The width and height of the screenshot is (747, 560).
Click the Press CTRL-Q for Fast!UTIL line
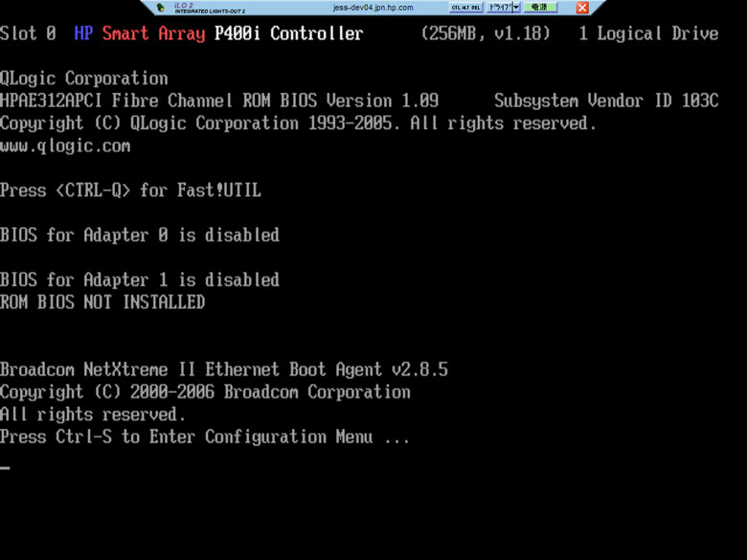point(130,190)
